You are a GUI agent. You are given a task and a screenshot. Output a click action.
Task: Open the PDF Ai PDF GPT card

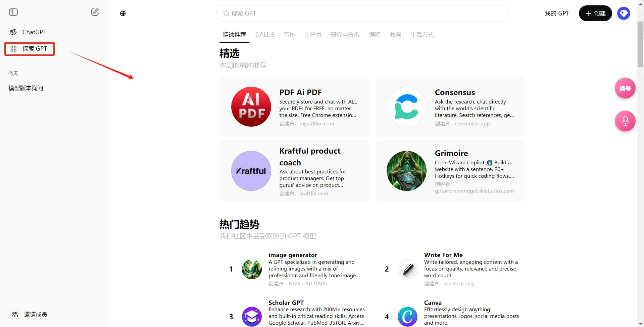(294, 107)
